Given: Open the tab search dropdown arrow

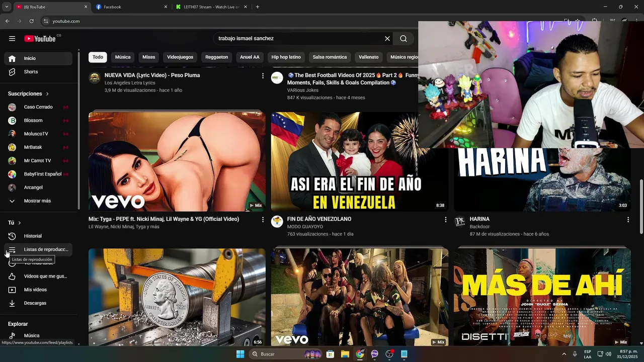Looking at the screenshot, I should click(x=7, y=7).
